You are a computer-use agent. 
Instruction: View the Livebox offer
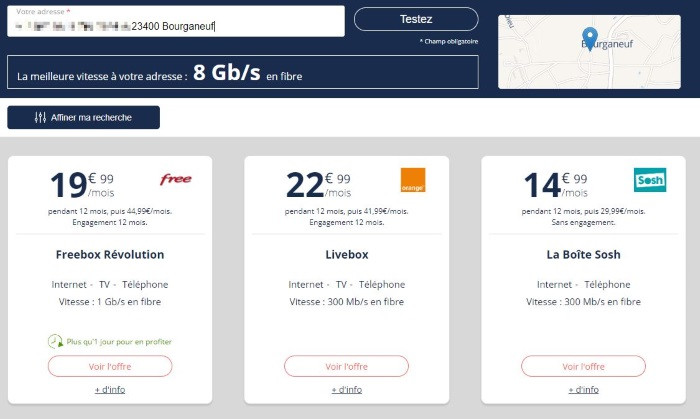click(346, 366)
